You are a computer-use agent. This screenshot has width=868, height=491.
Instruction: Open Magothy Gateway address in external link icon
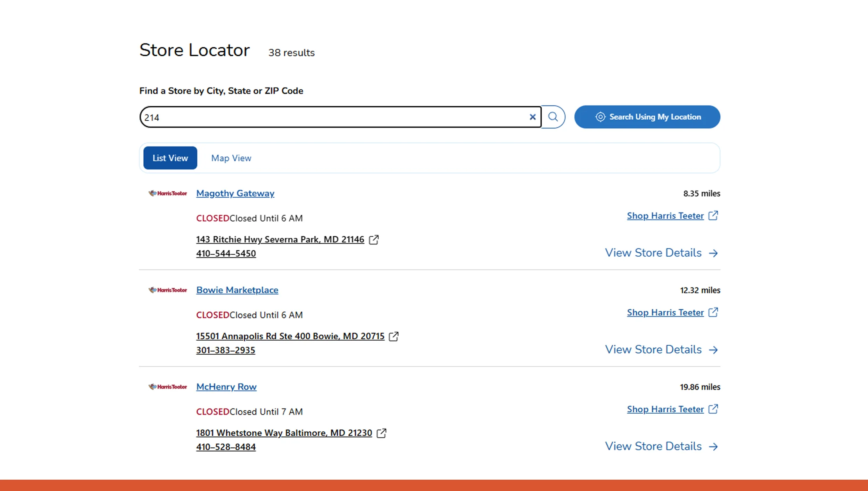(374, 239)
